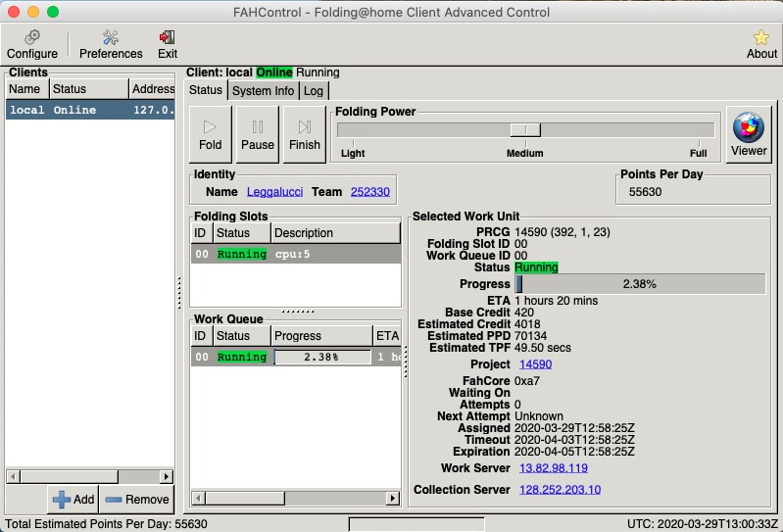Image resolution: width=783 pixels, height=532 pixels.
Task: Remove the selected client
Action: click(136, 499)
